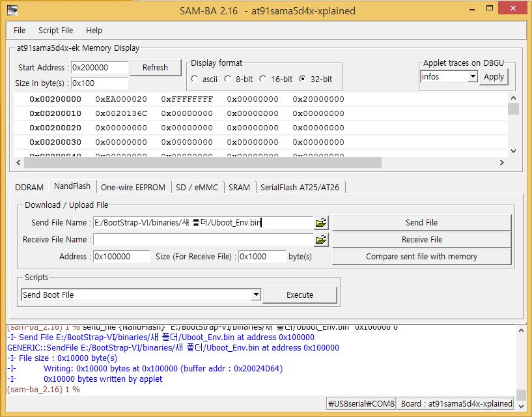Open the applet traces infos dropdown
Image resolution: width=532 pixels, height=417 pixels.
473,76
